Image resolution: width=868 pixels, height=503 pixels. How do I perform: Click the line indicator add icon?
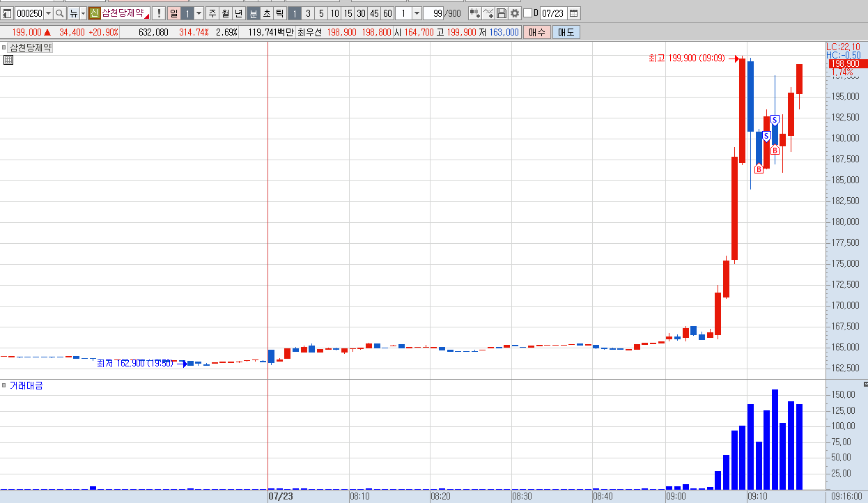click(x=488, y=13)
